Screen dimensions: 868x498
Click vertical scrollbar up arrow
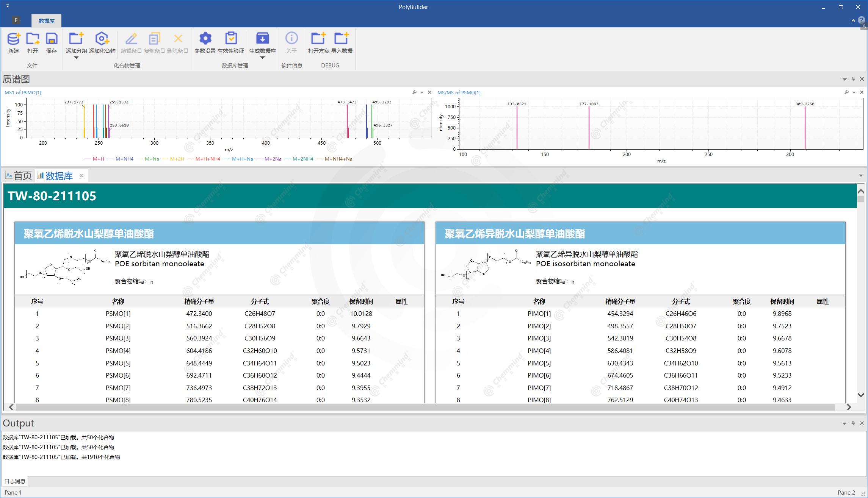point(861,192)
